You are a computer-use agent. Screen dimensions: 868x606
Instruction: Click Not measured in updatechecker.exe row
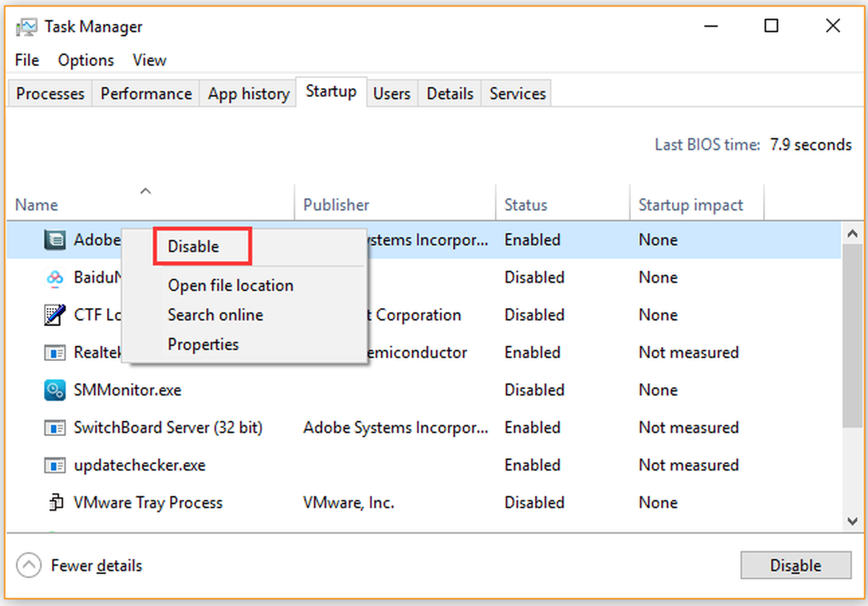(689, 466)
